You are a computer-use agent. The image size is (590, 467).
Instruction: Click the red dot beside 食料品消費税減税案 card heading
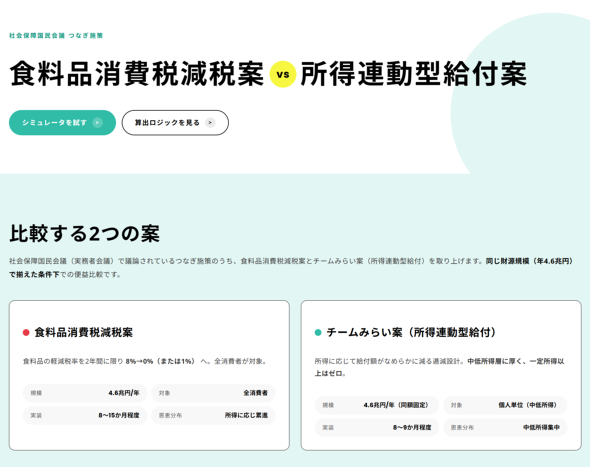(26, 332)
